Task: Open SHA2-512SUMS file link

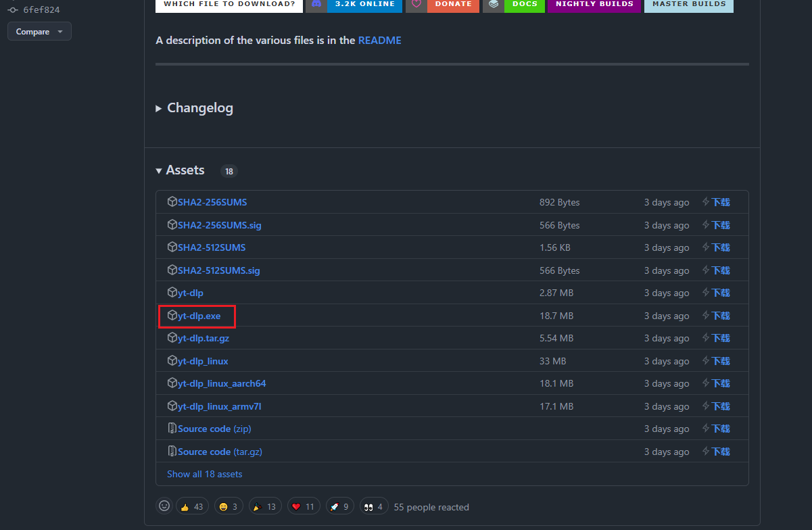Action: 212,247
